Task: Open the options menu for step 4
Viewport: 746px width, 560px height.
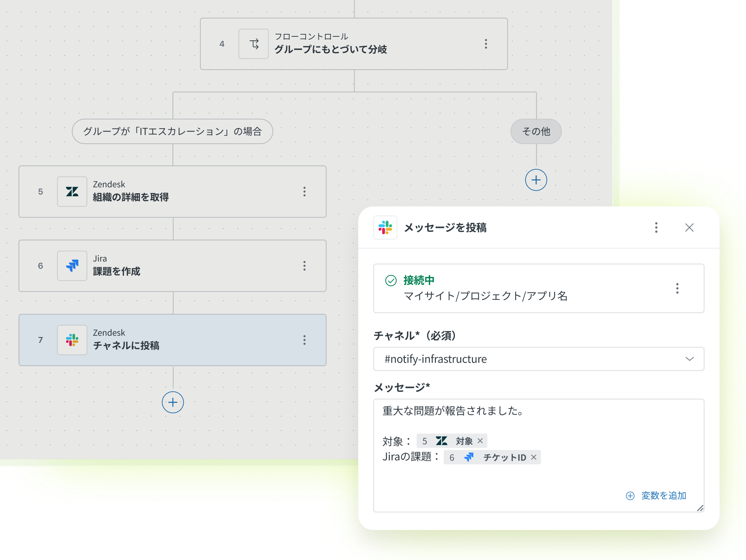Action: tap(486, 44)
